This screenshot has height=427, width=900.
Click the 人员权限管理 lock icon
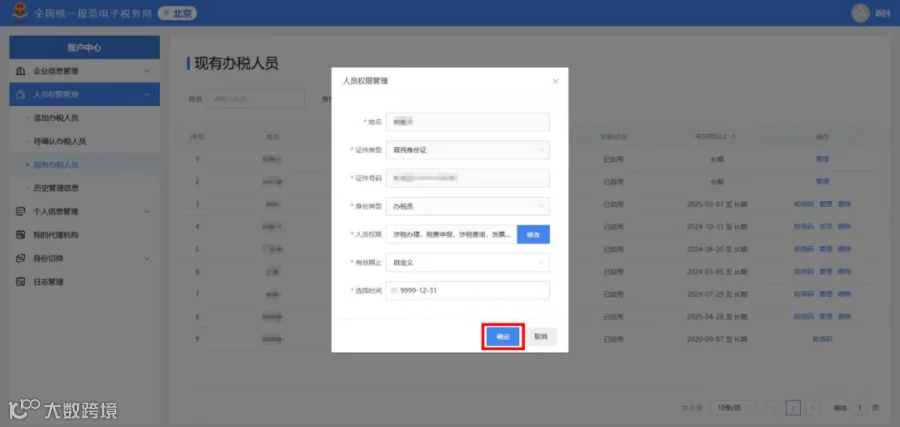21,94
